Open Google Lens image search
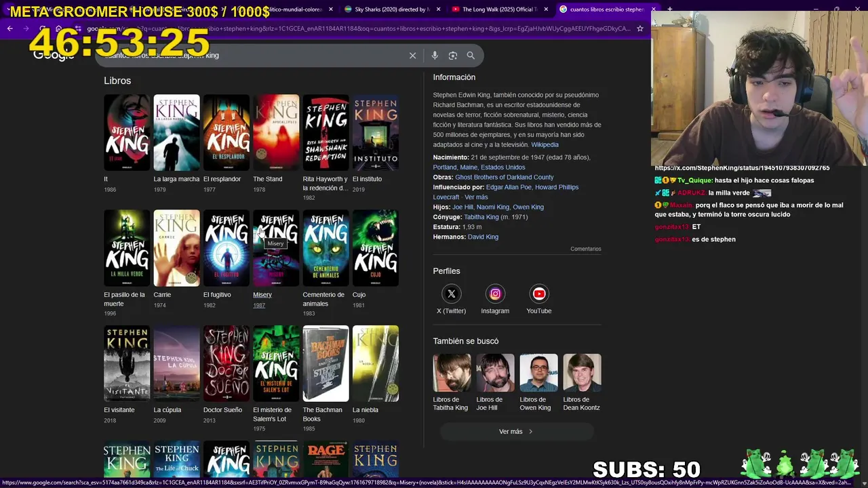This screenshot has height=488, width=868. (453, 56)
